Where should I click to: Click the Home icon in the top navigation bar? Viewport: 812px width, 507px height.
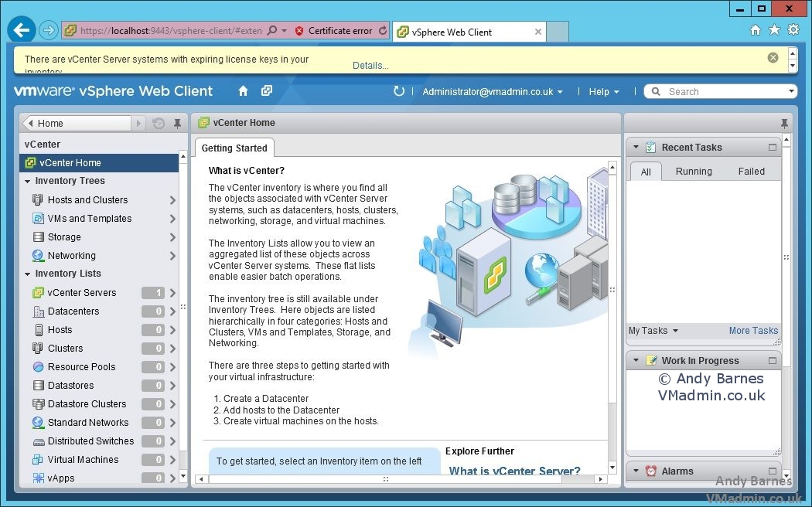click(x=243, y=91)
